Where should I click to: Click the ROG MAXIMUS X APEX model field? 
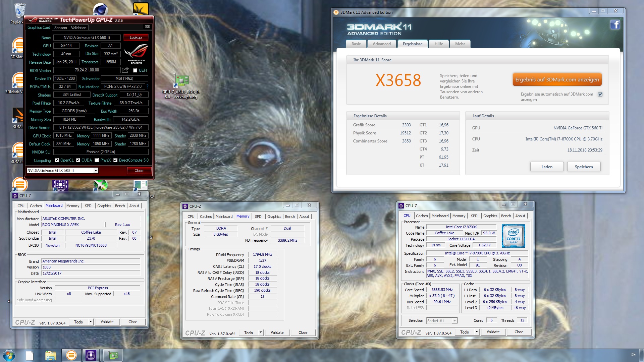[x=72, y=225]
